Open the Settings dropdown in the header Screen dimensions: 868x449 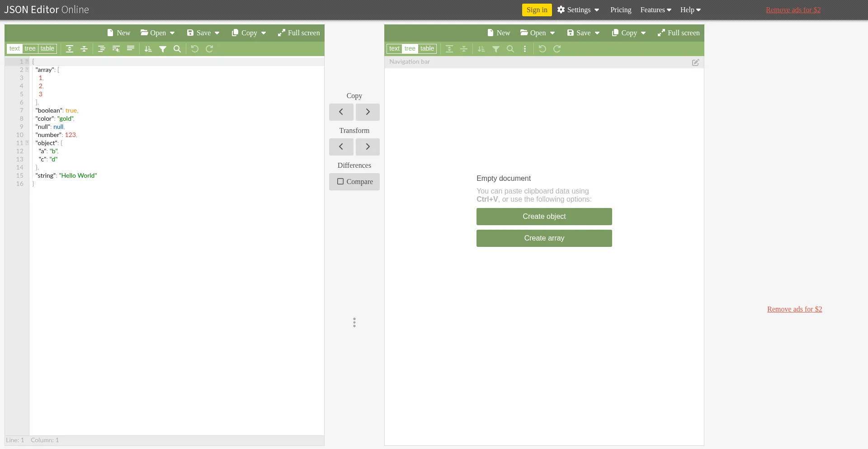coord(578,10)
